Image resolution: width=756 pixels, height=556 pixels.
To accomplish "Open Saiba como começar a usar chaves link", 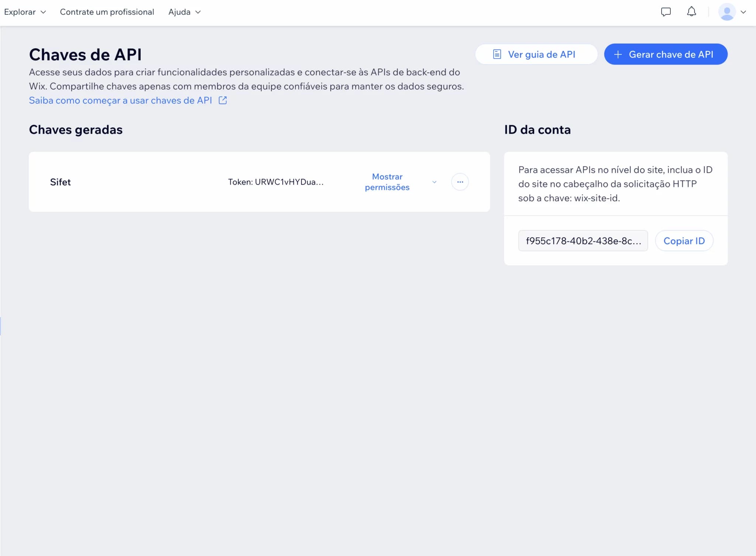I will (120, 100).
